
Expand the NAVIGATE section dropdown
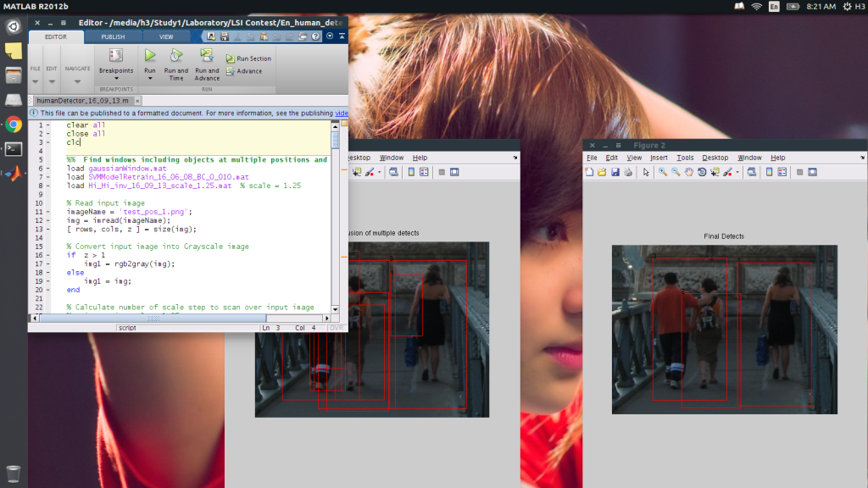pyautogui.click(x=77, y=82)
